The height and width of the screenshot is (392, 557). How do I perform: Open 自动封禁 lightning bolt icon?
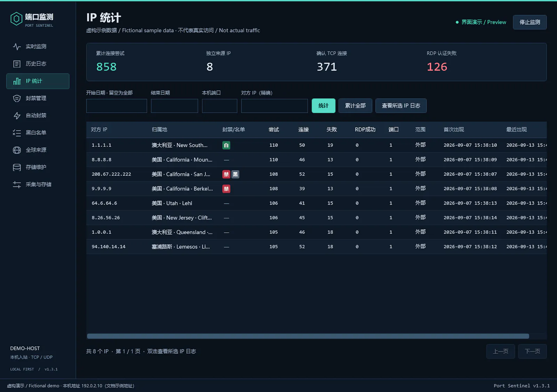pyautogui.click(x=17, y=116)
